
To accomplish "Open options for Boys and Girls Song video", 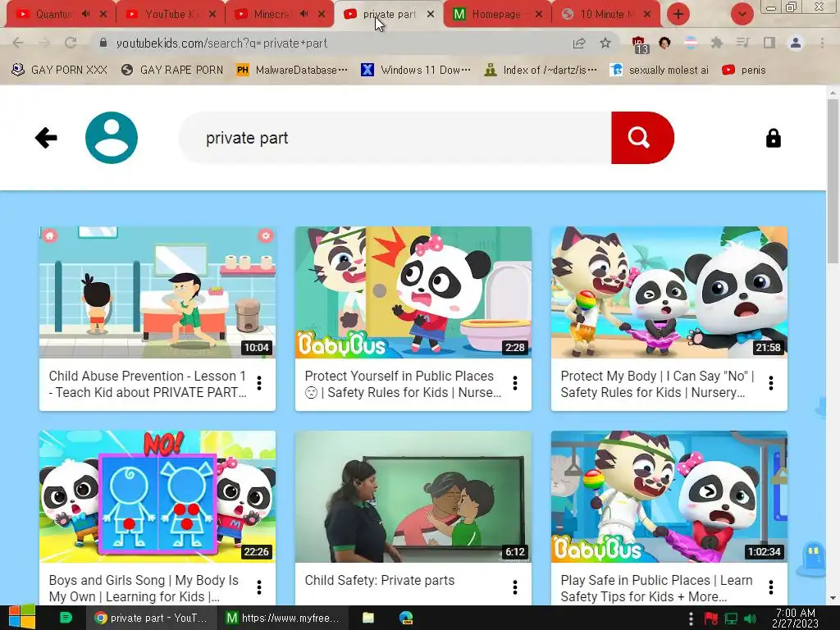I will pyautogui.click(x=259, y=587).
